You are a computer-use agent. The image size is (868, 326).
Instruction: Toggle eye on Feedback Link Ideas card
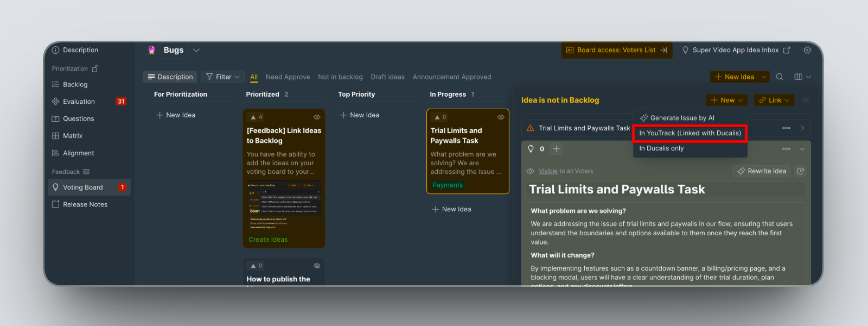pyautogui.click(x=317, y=117)
